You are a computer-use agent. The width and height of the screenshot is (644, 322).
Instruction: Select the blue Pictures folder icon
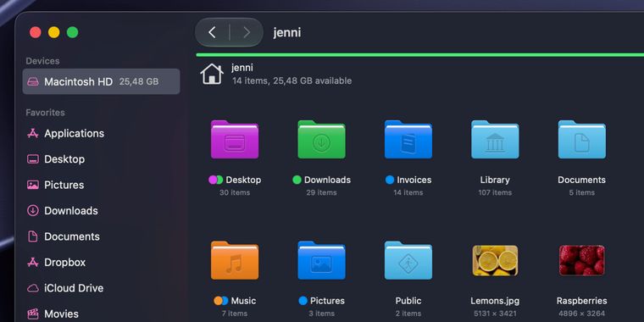tap(321, 260)
